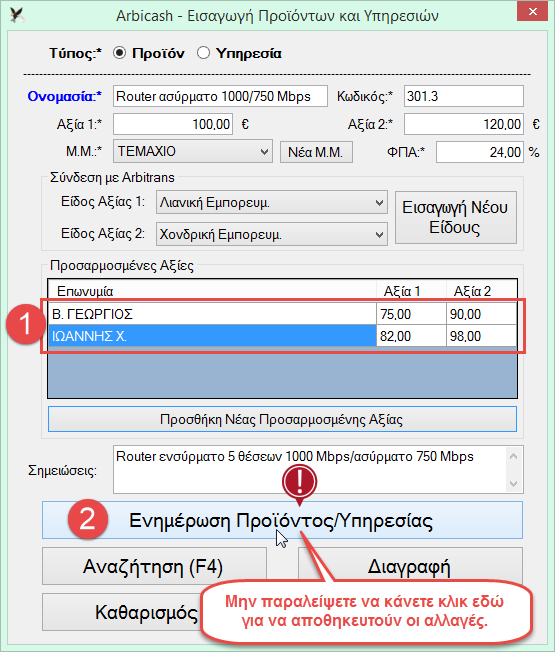Click the red number 1 annotation badge
This screenshot has width=555, height=652.
click(26, 324)
